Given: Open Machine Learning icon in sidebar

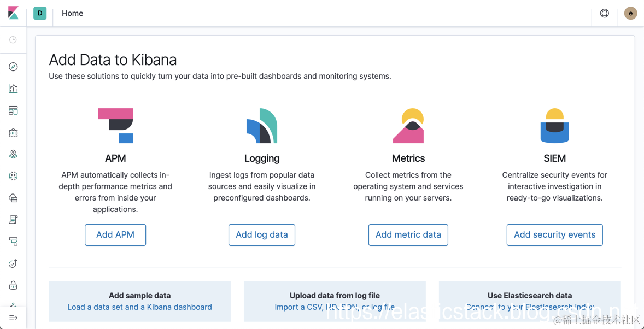Looking at the screenshot, I should click(x=13, y=176).
